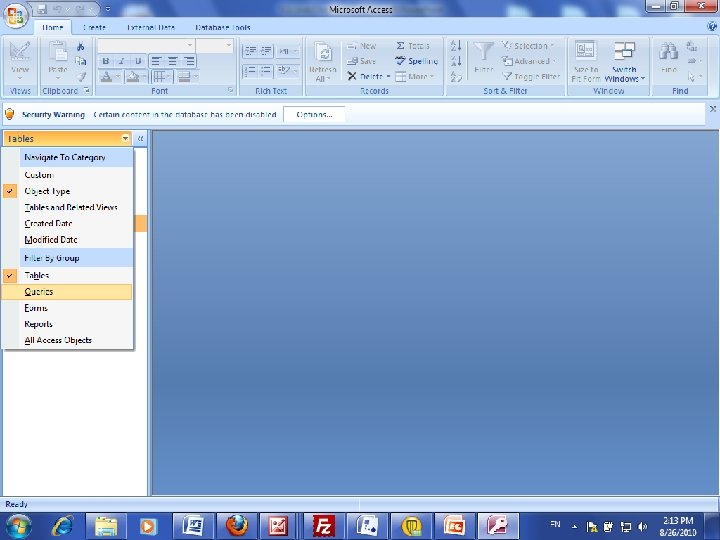Image resolution: width=720 pixels, height=540 pixels.
Task: Click the Totals sigma button
Action: click(413, 46)
